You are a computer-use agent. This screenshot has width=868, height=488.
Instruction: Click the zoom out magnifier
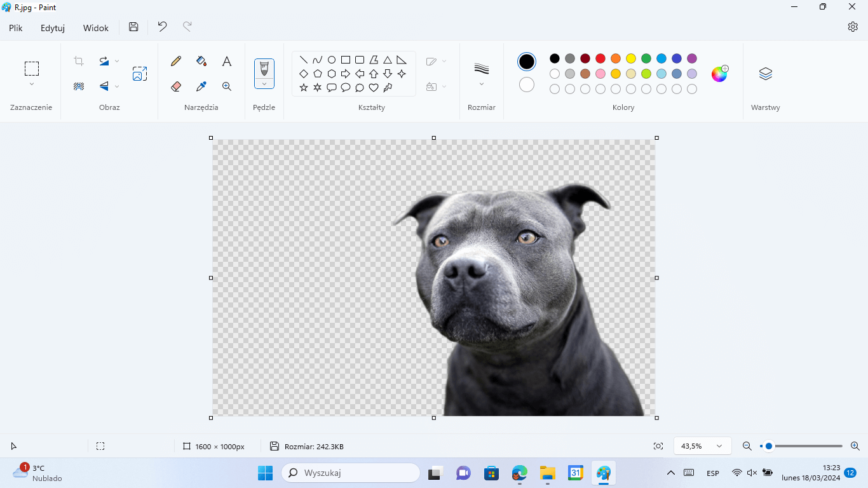click(747, 446)
